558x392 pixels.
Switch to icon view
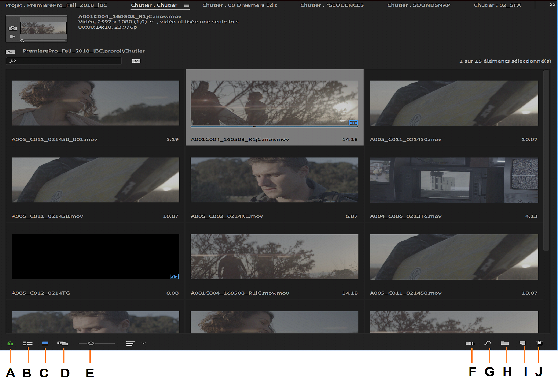click(x=45, y=343)
